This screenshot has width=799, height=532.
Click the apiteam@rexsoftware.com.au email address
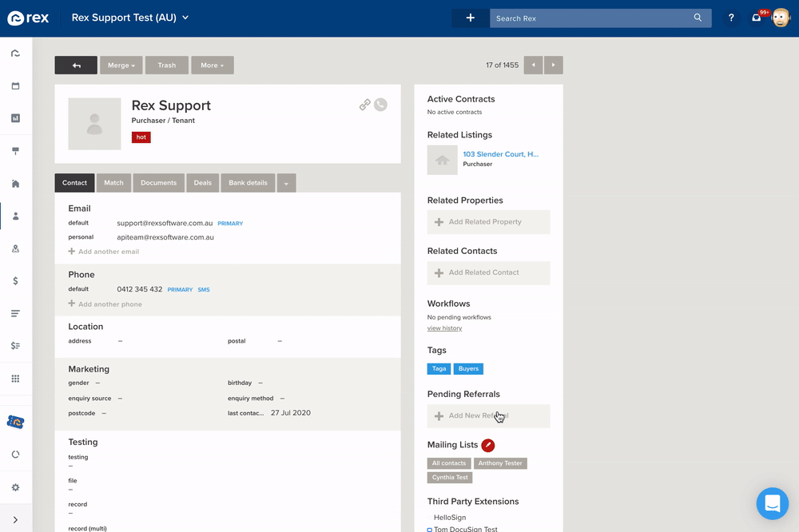tap(165, 237)
